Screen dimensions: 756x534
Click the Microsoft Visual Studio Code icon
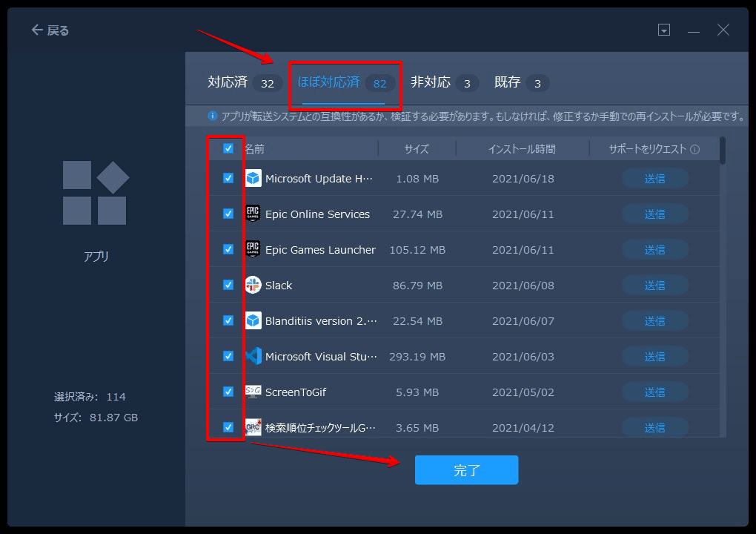[x=253, y=357]
